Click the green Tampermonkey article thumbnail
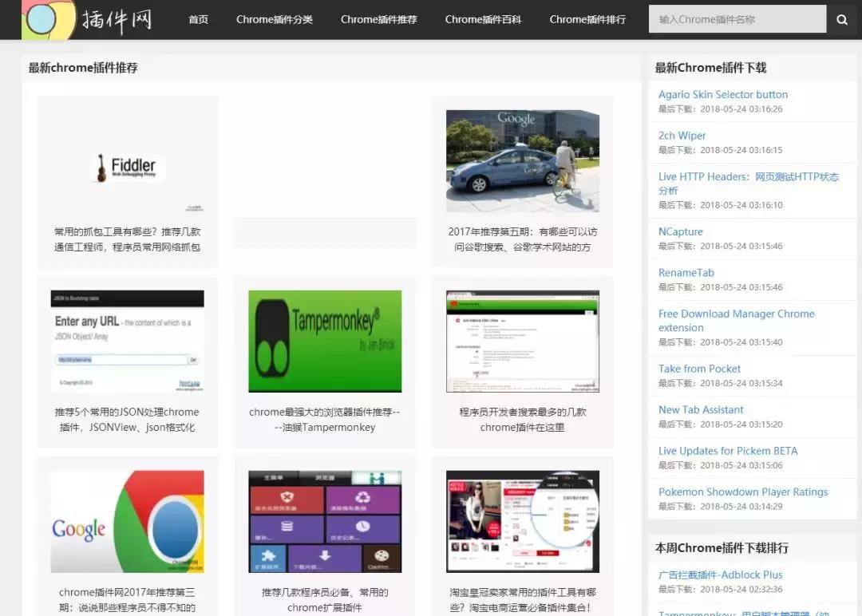This screenshot has height=616, width=862. click(324, 342)
